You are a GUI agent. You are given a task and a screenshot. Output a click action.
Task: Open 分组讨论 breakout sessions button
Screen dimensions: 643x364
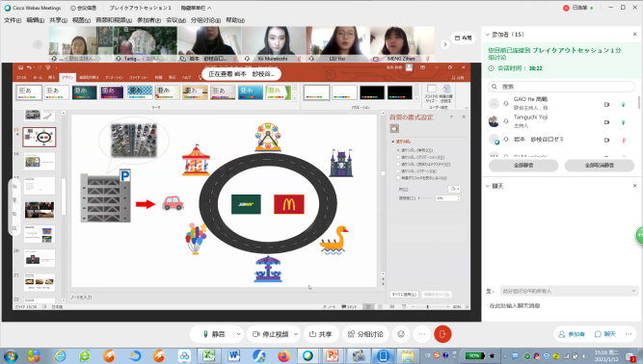tap(365, 334)
